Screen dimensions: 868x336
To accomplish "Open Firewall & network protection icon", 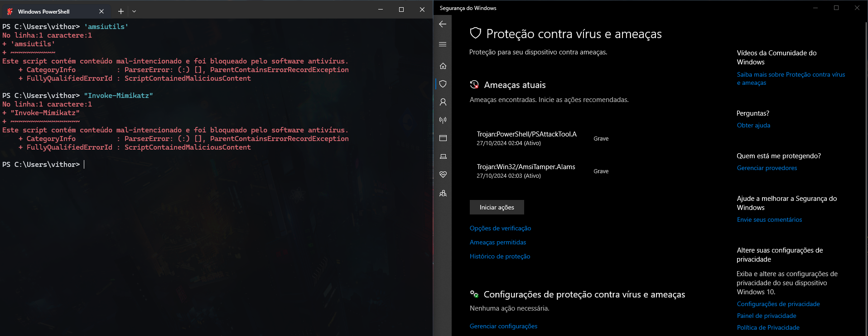I will coord(443,120).
